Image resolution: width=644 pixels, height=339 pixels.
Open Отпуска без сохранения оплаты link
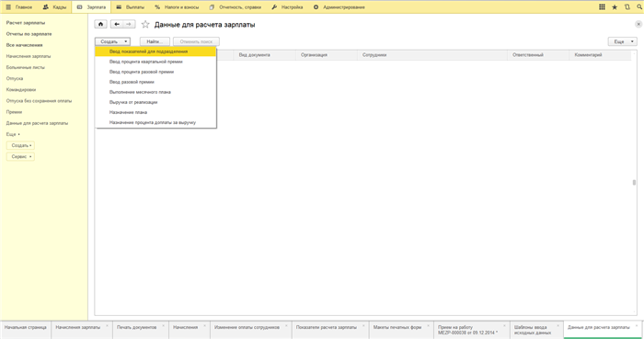(x=39, y=101)
